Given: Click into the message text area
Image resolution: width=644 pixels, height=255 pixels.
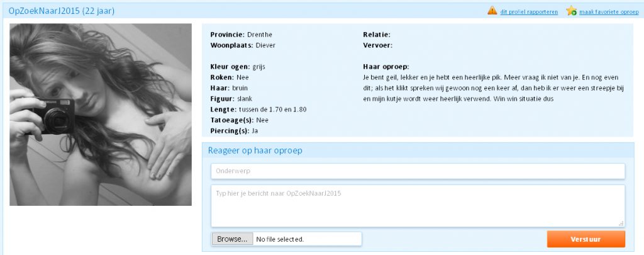Looking at the screenshot, I should (418, 206).
